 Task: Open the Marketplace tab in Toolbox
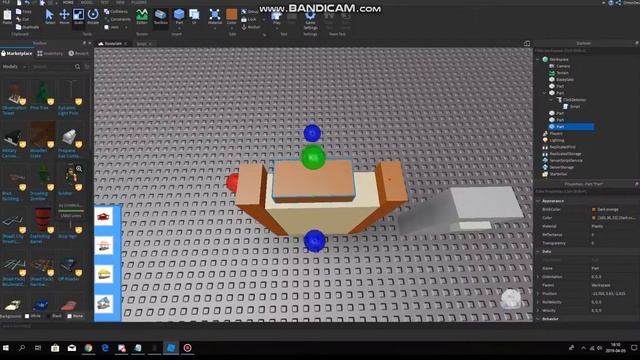16,53
